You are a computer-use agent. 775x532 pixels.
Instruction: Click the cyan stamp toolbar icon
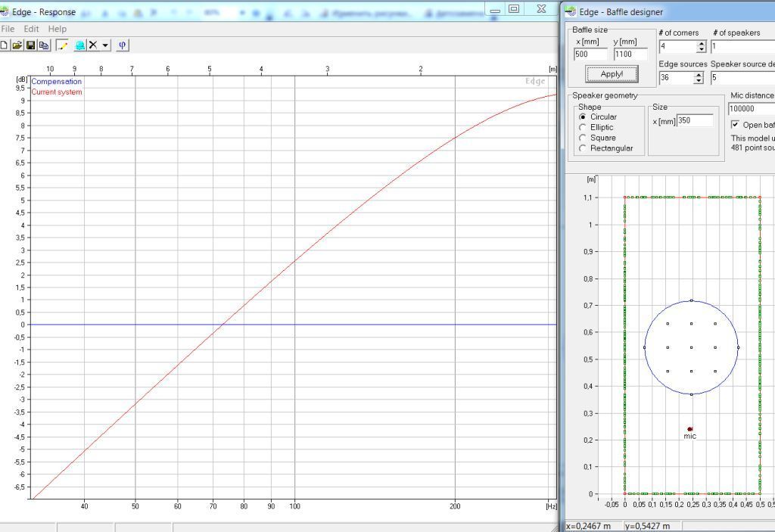pos(79,45)
